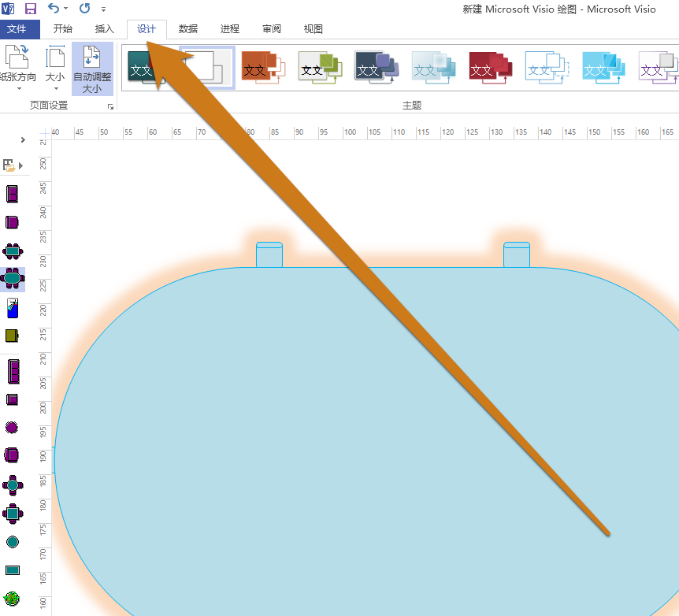
Task: Switch to the 视图 View ribbon tab
Action: coord(313,28)
